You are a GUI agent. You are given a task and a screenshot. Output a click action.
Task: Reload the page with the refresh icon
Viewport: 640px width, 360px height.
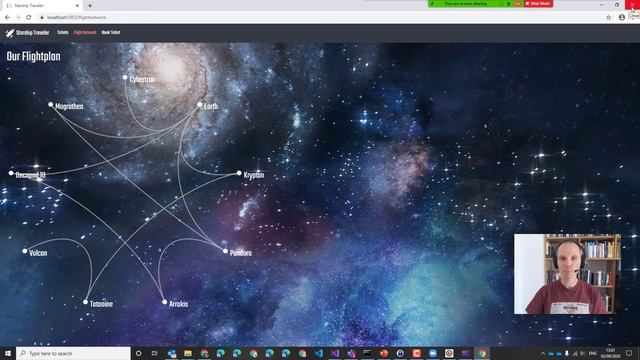tap(29, 18)
